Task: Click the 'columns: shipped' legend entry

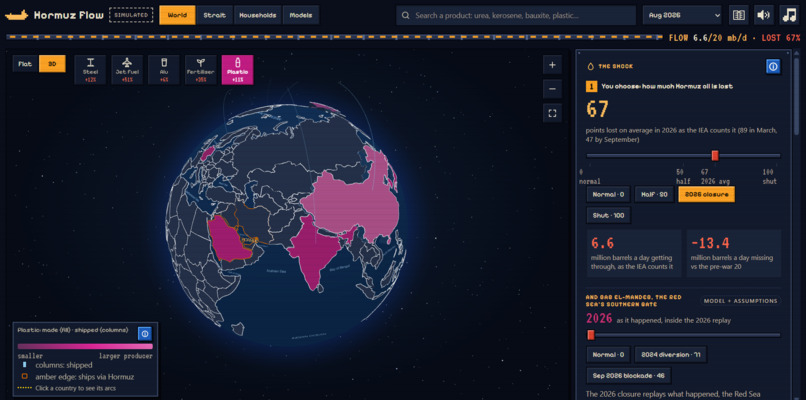Action: (x=56, y=365)
